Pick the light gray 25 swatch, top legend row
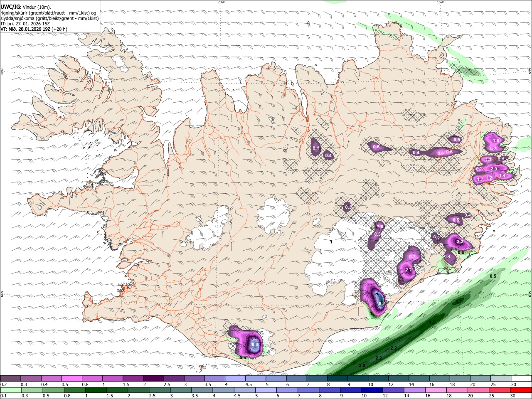Viewport: 532px width, 399px height. (501, 378)
